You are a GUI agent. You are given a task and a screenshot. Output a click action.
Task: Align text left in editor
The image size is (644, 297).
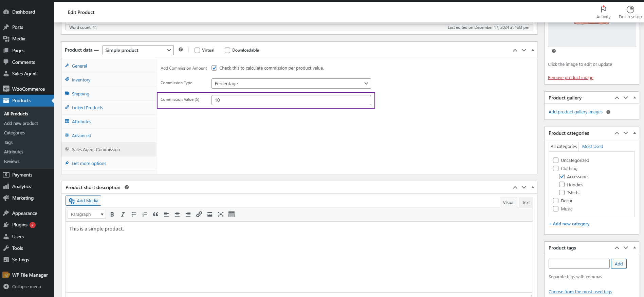click(166, 214)
